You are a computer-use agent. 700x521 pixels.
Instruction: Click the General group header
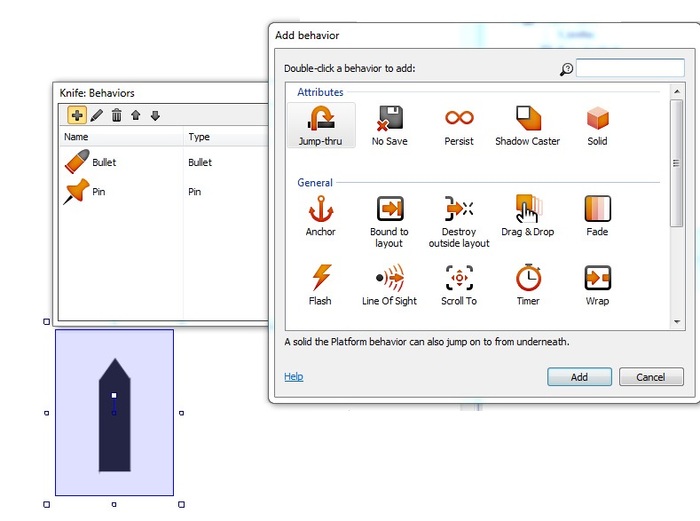click(315, 183)
